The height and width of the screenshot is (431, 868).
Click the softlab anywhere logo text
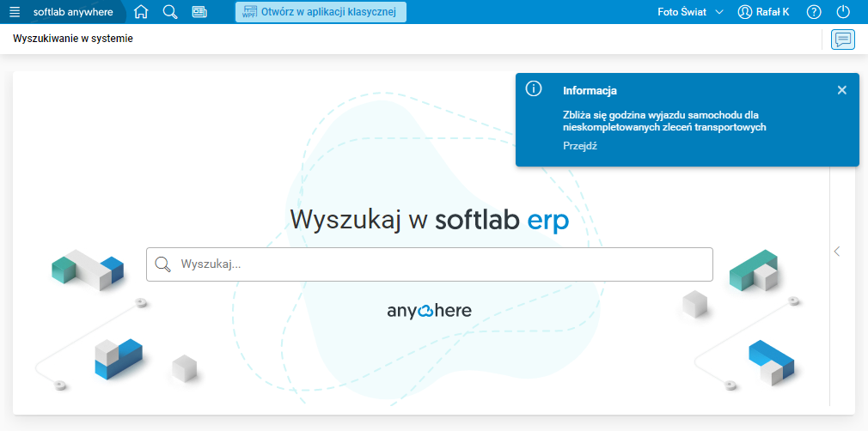point(73,12)
